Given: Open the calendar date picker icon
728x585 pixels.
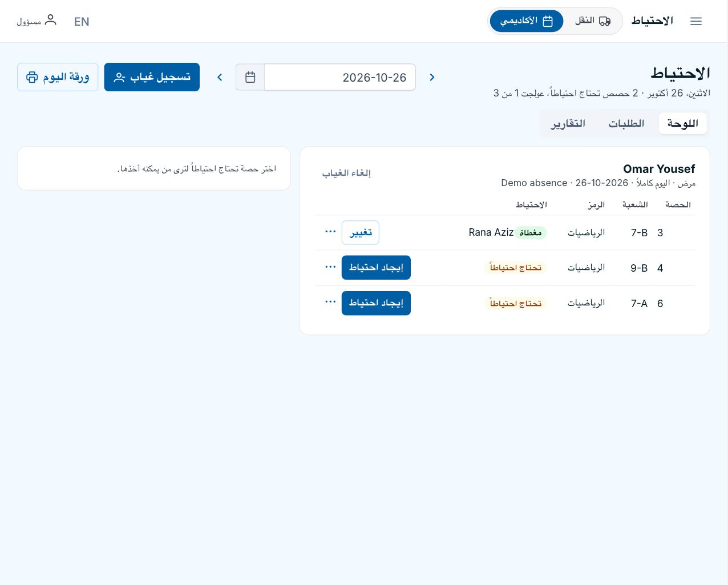Looking at the screenshot, I should (x=250, y=77).
